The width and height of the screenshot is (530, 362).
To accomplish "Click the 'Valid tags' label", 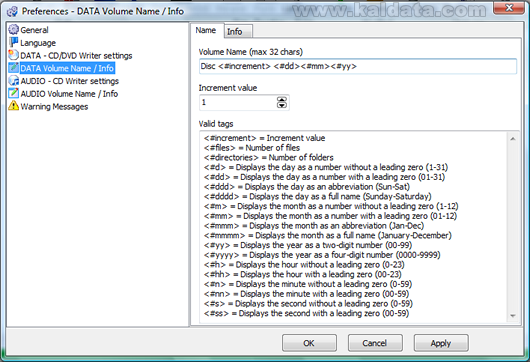I will click(216, 124).
